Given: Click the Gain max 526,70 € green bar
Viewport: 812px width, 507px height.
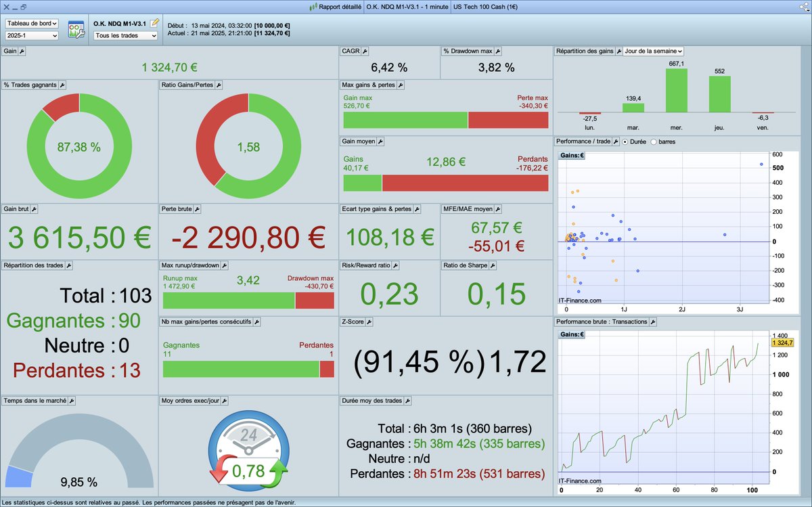Looking at the screenshot, I should pos(405,120).
